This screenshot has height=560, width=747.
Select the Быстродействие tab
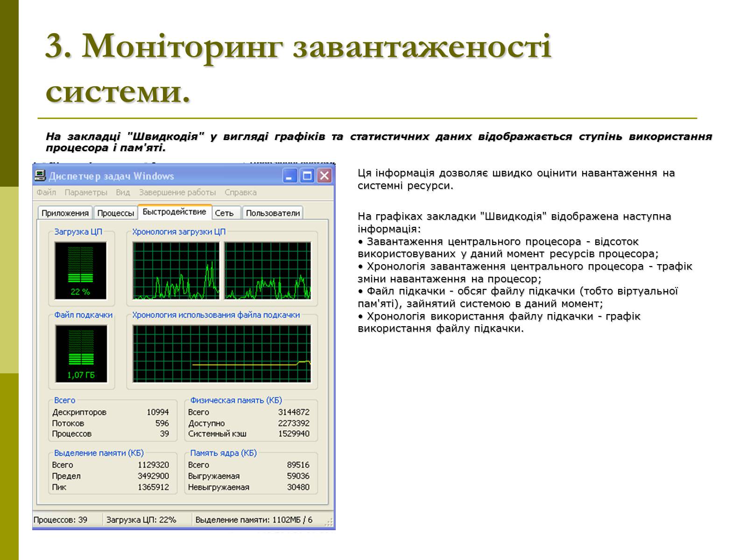point(174,212)
